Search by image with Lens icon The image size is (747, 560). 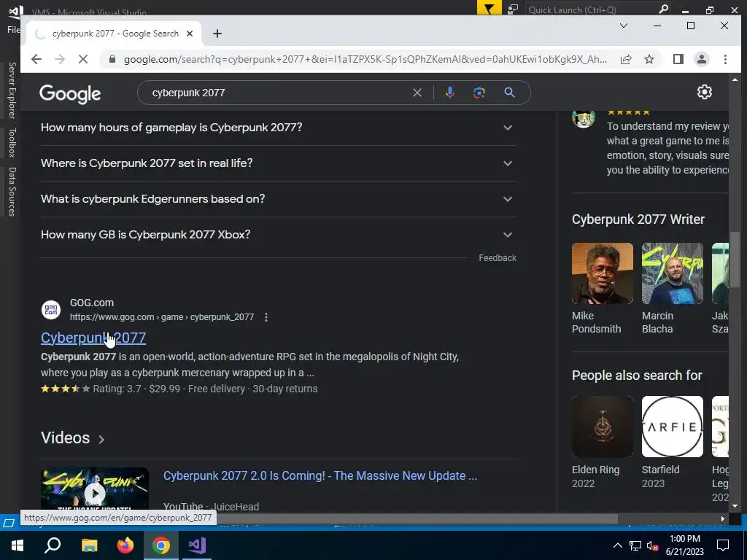click(479, 93)
